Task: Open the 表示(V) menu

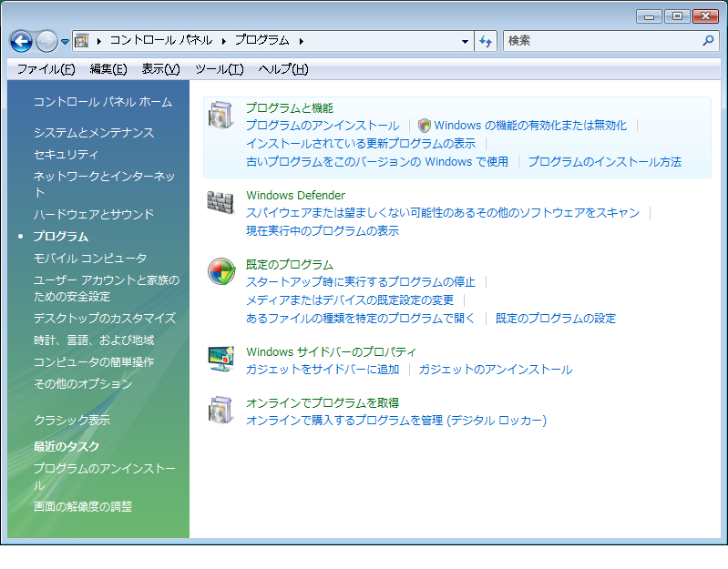Action: pyautogui.click(x=160, y=69)
